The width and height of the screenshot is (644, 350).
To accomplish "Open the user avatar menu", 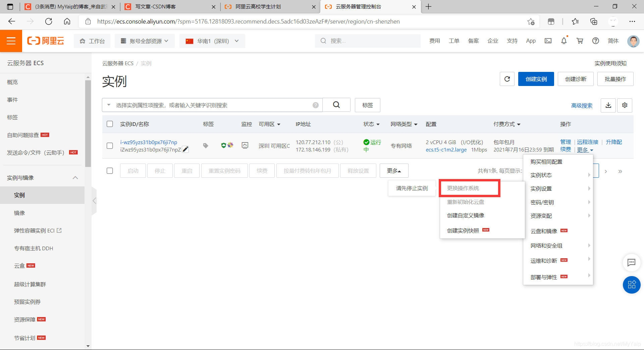I will (633, 41).
